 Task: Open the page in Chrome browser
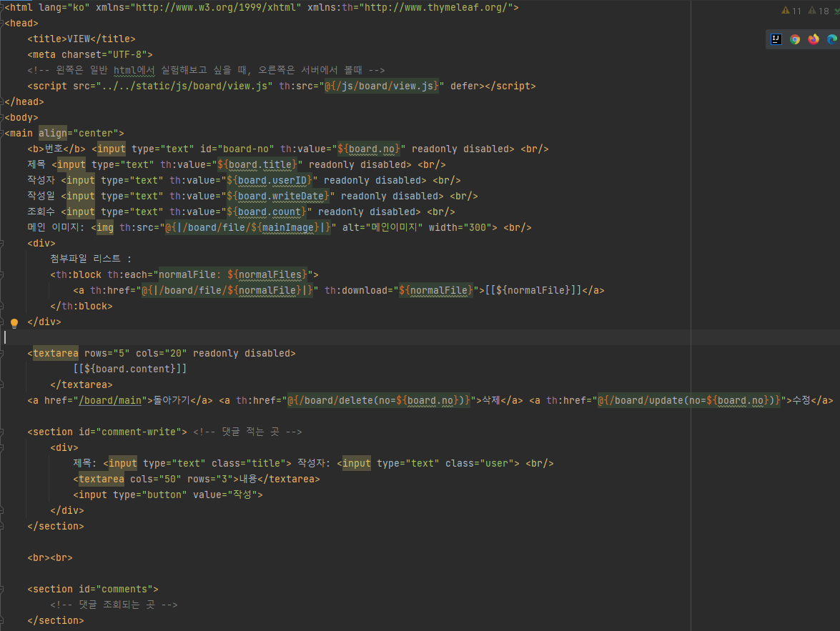(x=794, y=39)
